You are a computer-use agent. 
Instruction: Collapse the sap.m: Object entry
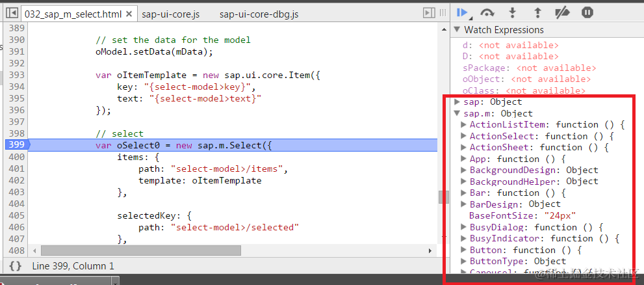click(x=457, y=113)
